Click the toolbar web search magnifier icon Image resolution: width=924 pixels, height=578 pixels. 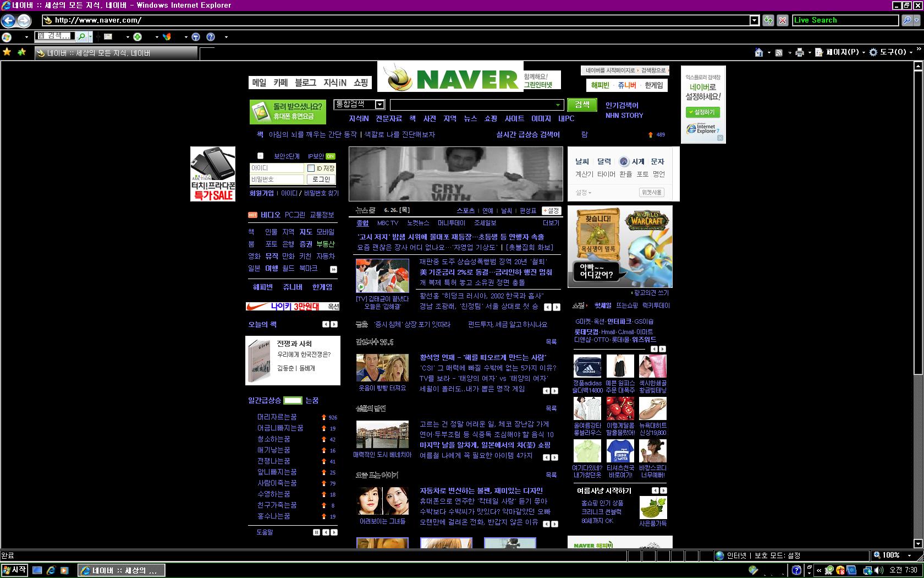[82, 37]
